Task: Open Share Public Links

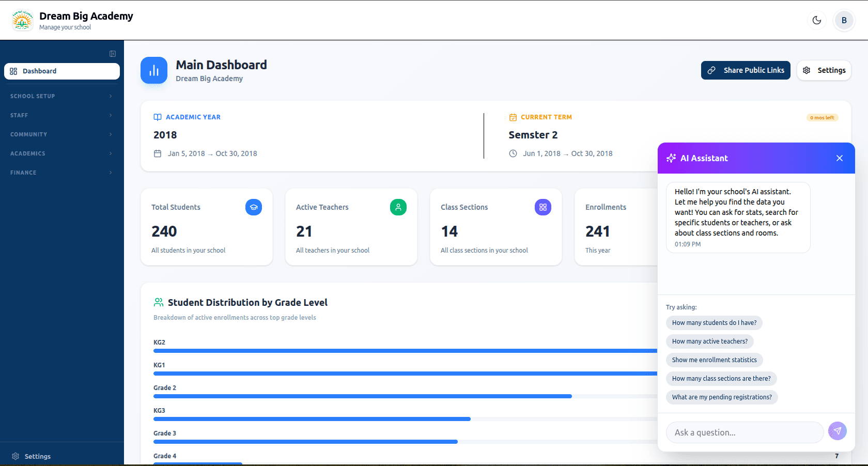Action: (746, 70)
